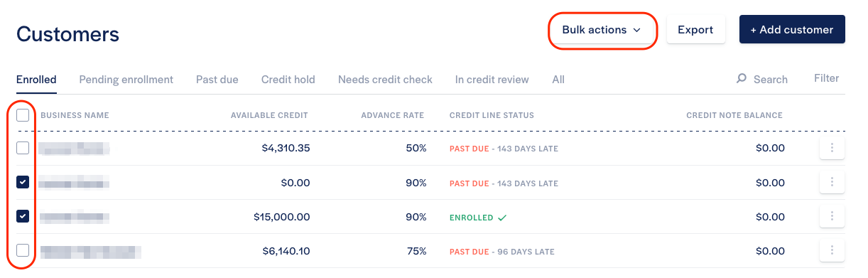Open the Filter options

826,78
